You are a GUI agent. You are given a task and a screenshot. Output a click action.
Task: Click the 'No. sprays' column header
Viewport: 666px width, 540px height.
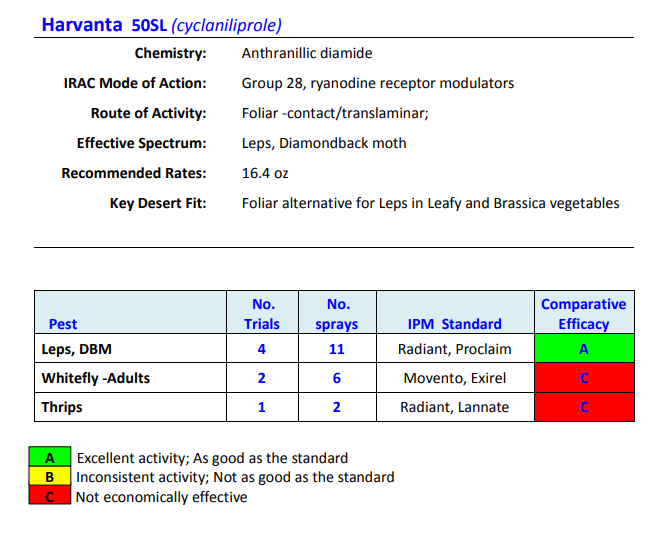pyautogui.click(x=337, y=314)
